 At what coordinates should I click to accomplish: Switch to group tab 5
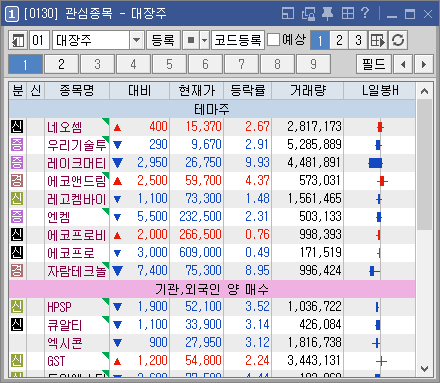(170, 64)
